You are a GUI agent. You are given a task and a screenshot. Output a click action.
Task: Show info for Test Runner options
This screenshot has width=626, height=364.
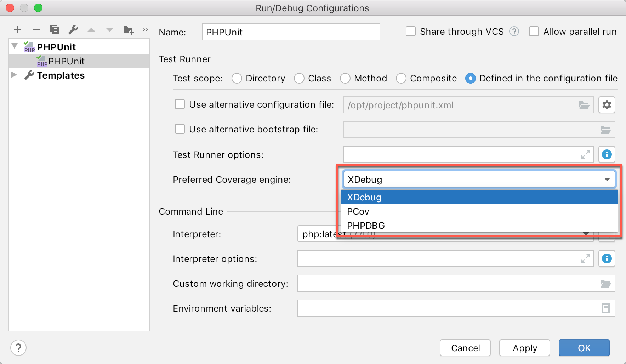607,154
